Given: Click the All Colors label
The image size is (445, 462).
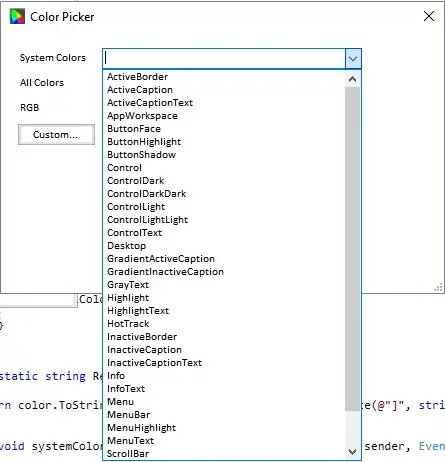Looking at the screenshot, I should coord(42,83).
